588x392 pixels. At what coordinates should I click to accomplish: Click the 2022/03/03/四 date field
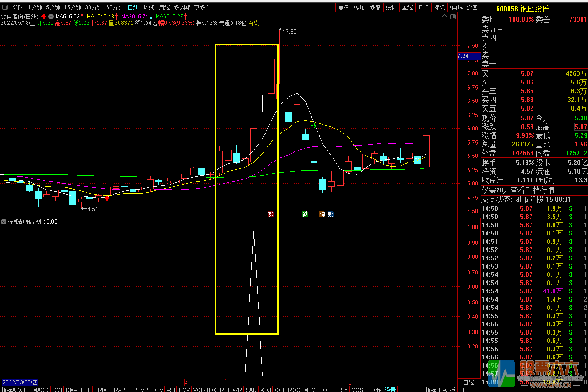tap(20, 382)
